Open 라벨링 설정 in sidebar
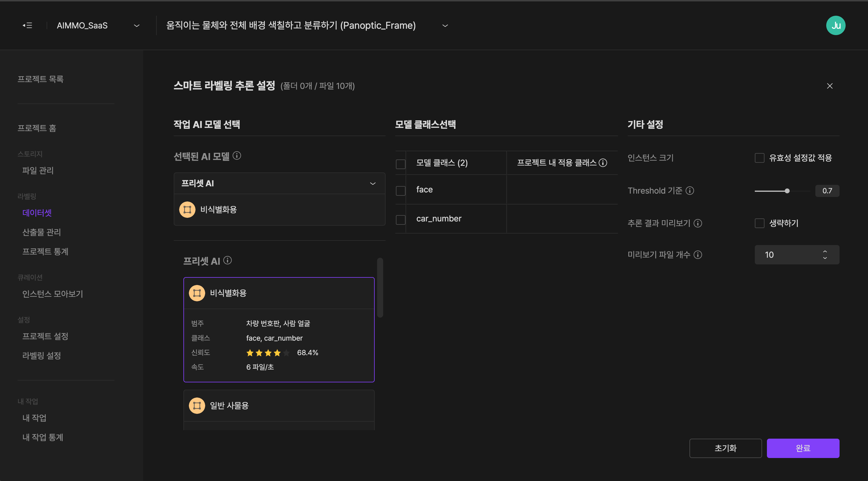The height and width of the screenshot is (481, 868). [x=41, y=355]
